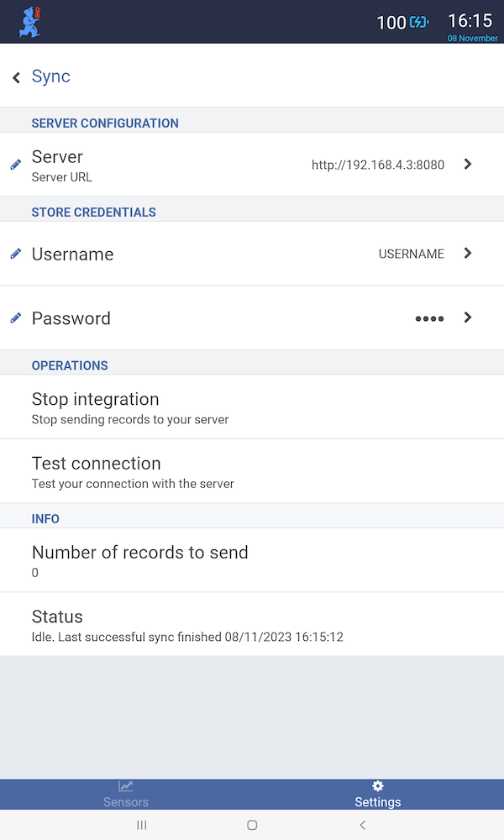This screenshot has width=504, height=840.
Task: Tap the Android home button
Action: click(252, 825)
